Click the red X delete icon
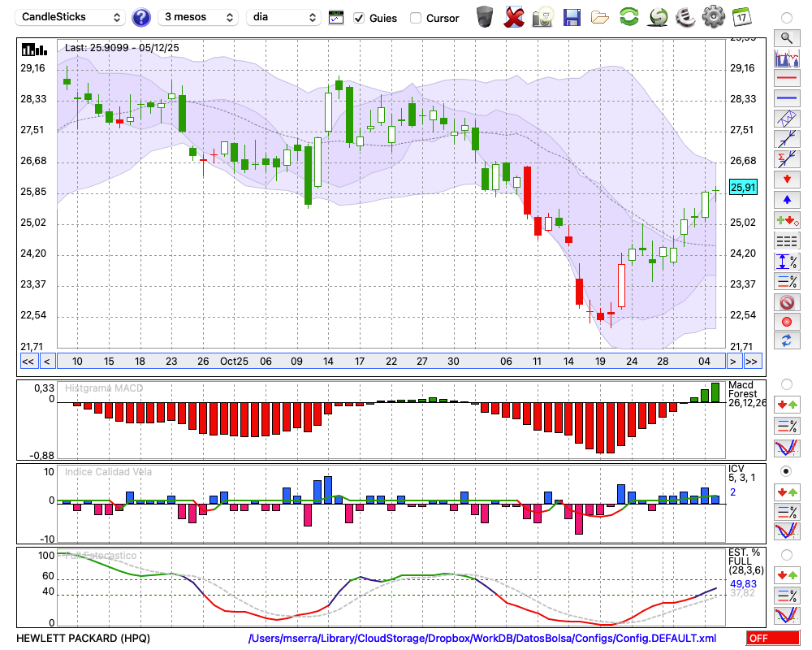Screen dimensions: 812x650 point(514,17)
